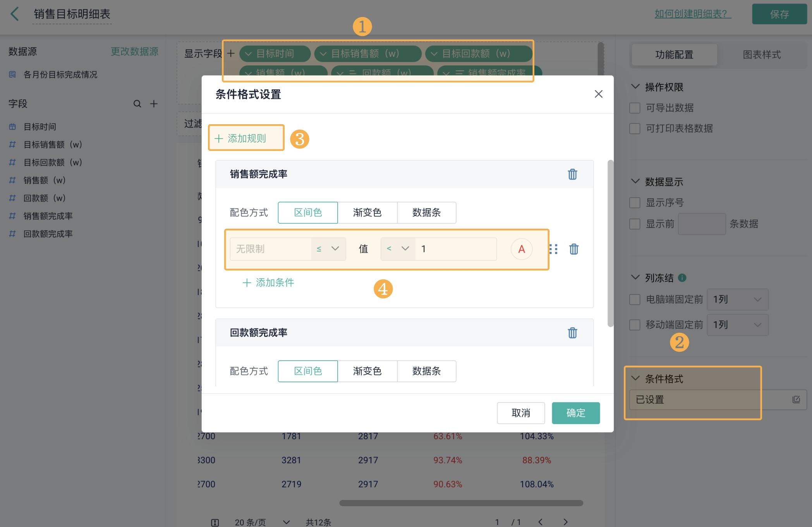Click the back arrow beside 销售目标明细表
The height and width of the screenshot is (527, 812).
14,14
